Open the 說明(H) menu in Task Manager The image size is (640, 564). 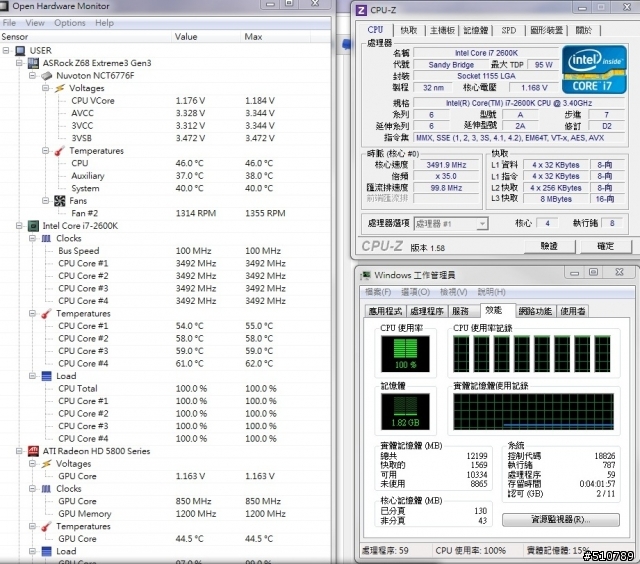(491, 292)
